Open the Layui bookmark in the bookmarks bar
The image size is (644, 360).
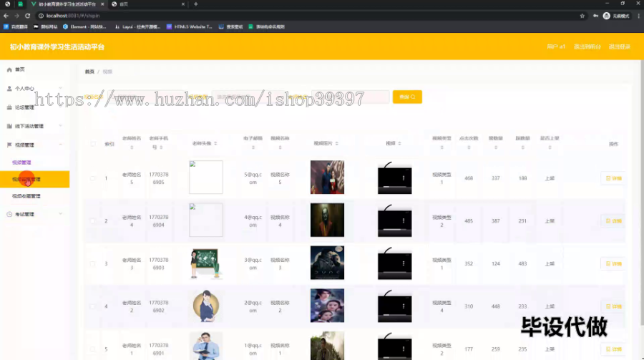coord(137,26)
